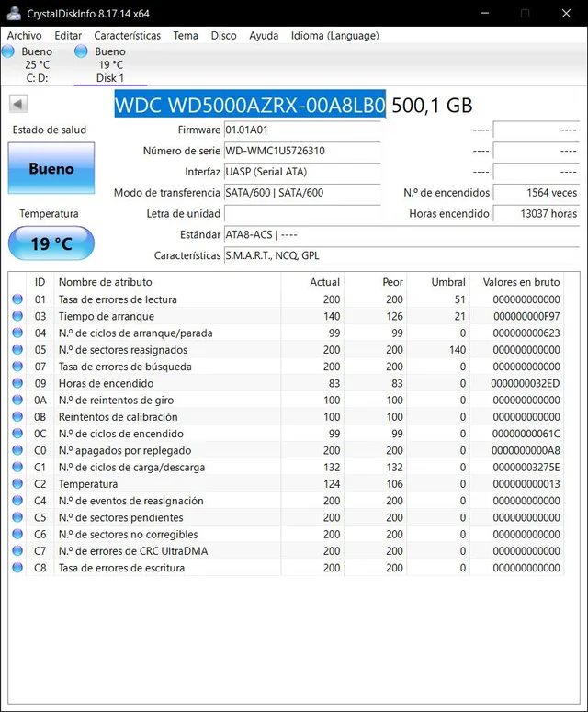
Task: Click the status orb for ciclos de encendido
Action: pyautogui.click(x=17, y=434)
